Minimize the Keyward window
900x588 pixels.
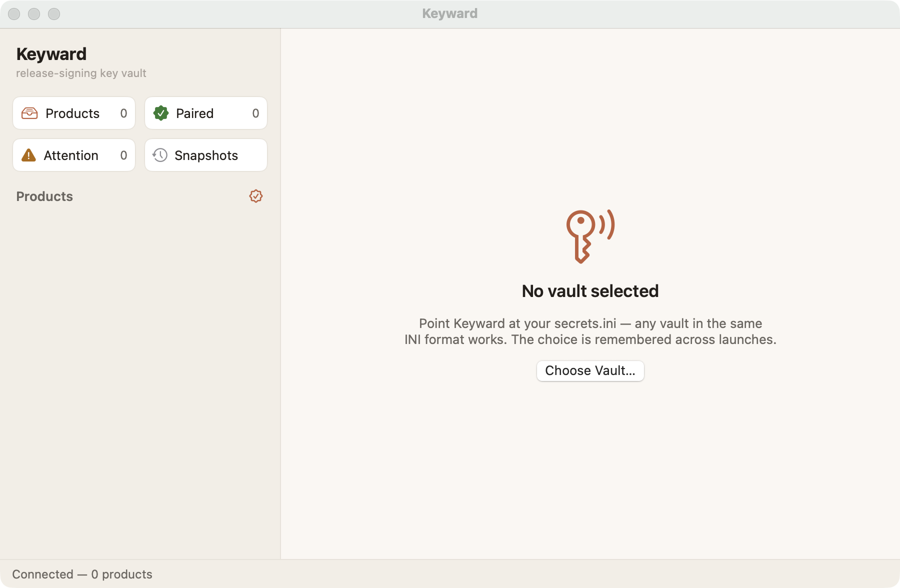click(x=34, y=14)
